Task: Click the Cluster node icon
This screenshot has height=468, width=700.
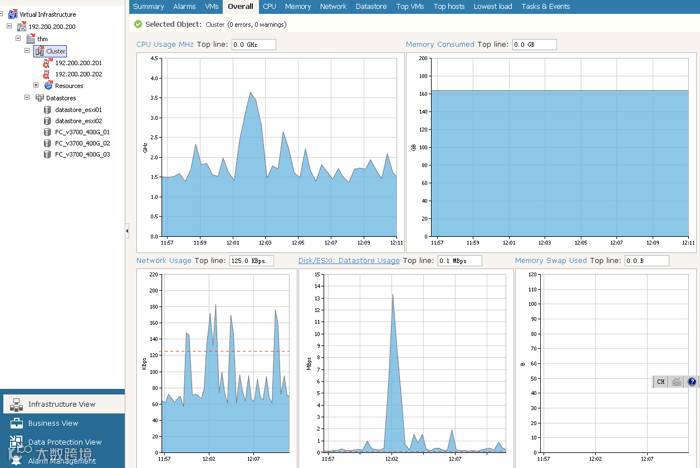Action: coord(39,51)
